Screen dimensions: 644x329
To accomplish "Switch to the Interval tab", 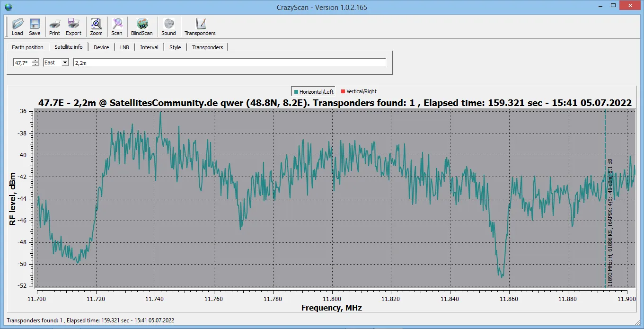I will [149, 47].
